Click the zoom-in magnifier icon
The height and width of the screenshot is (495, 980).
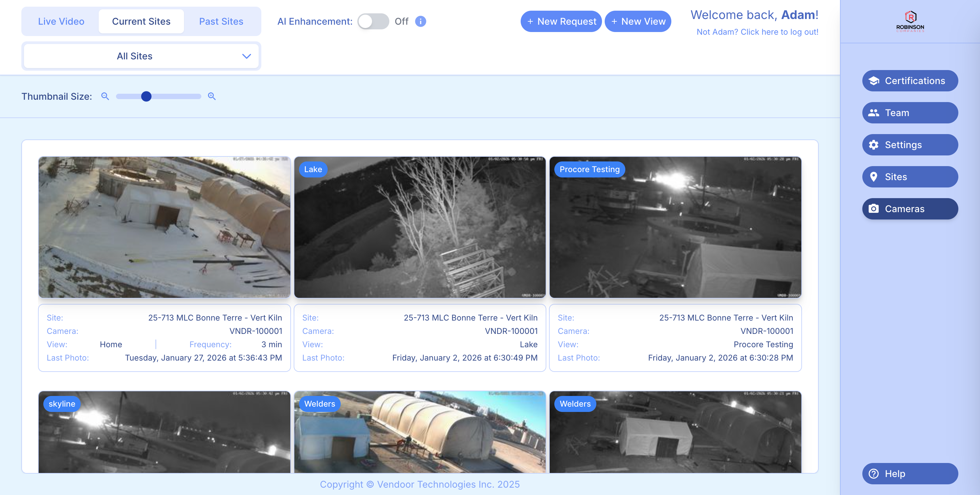point(212,96)
